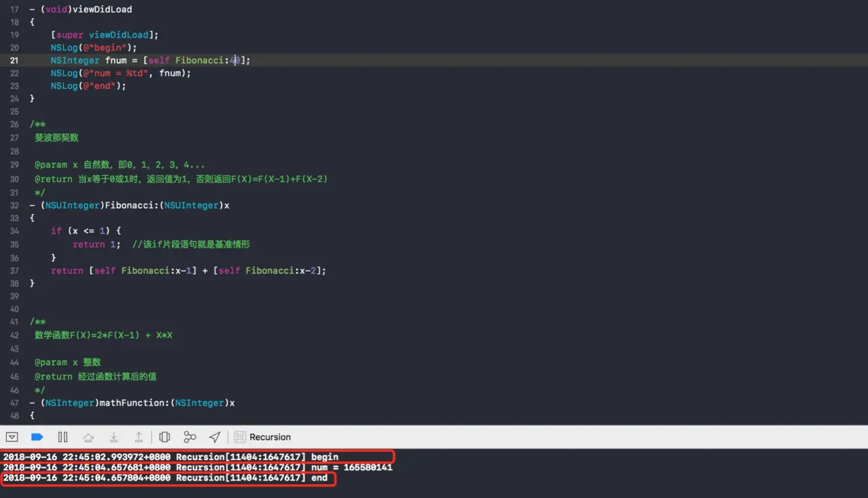Screen dimensions: 868x498
Task: Click line number 21 in gutter
Action: (x=14, y=60)
